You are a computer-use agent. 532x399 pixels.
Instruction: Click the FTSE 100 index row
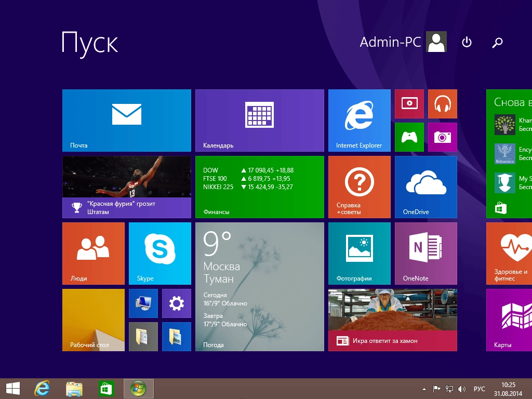[x=247, y=179]
